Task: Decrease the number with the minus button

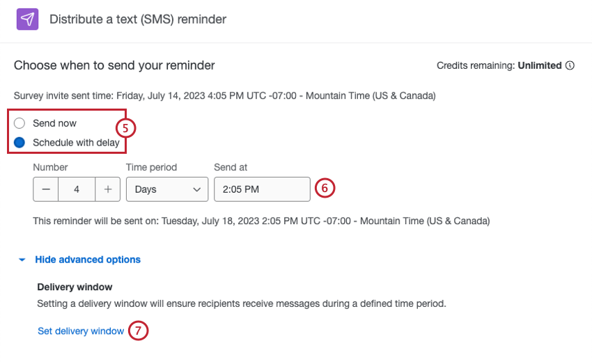Action: pyautogui.click(x=46, y=189)
